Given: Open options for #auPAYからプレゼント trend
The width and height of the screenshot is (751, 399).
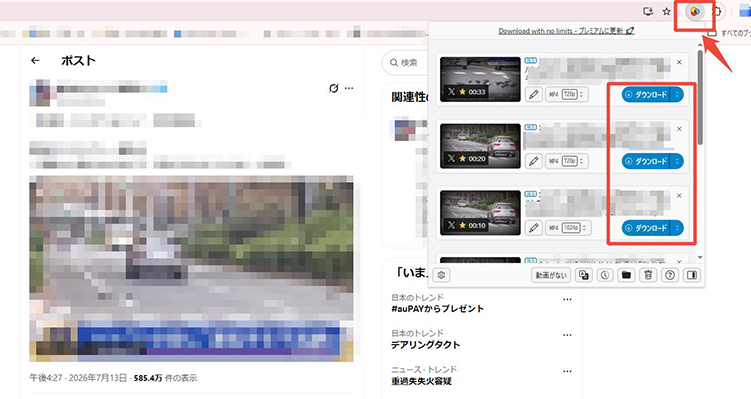Looking at the screenshot, I should click(x=567, y=299).
